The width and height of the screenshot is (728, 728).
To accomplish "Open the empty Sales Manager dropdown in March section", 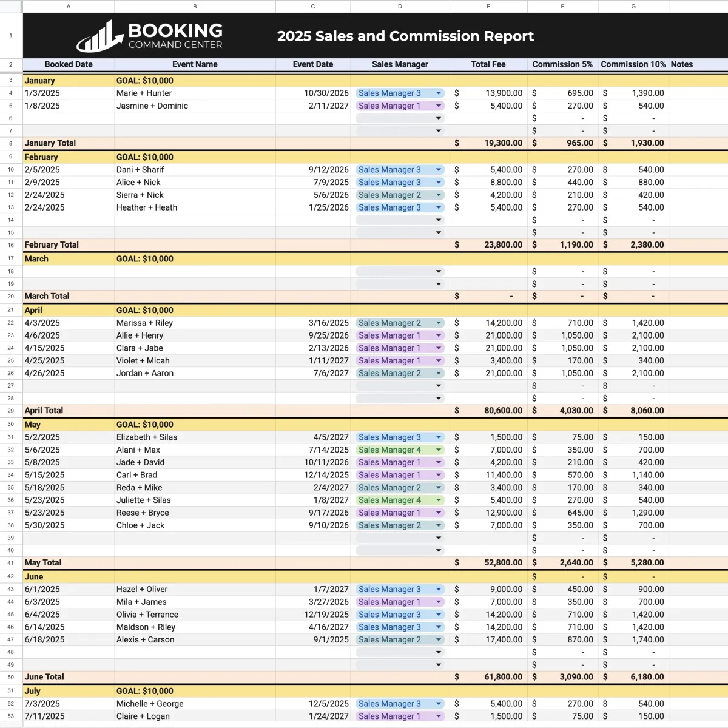I will 438,271.
